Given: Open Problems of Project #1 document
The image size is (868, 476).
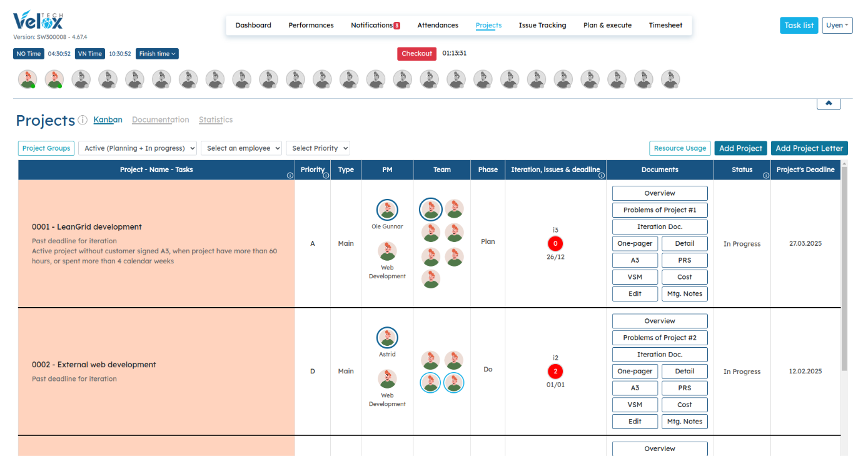Looking at the screenshot, I should pyautogui.click(x=659, y=210).
